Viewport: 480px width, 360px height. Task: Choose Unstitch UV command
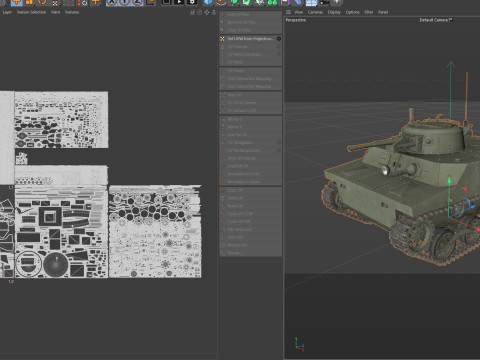(x=250, y=166)
